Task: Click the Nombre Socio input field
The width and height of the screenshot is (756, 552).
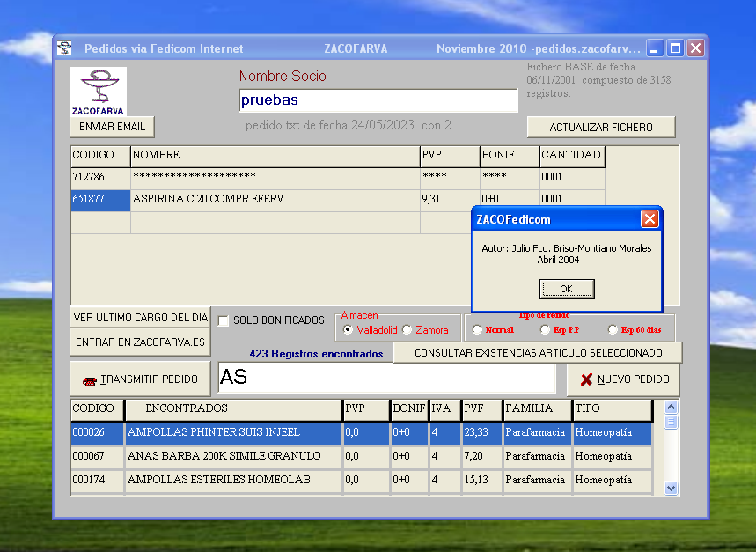Action: 378,100
